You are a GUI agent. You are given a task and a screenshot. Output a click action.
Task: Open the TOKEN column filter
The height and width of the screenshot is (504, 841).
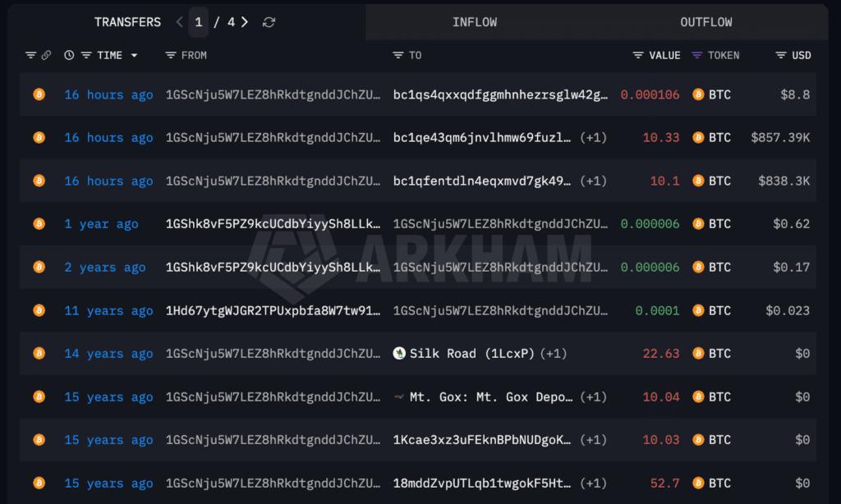tap(696, 55)
